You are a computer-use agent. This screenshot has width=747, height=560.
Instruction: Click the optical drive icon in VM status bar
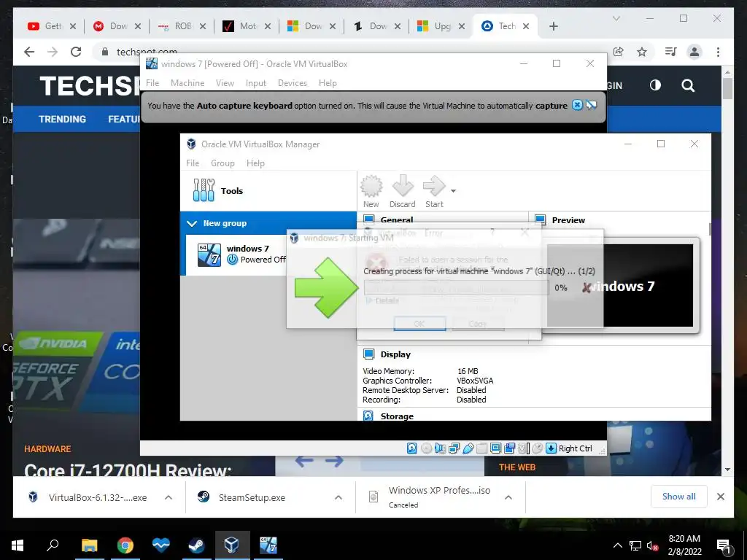coord(426,448)
